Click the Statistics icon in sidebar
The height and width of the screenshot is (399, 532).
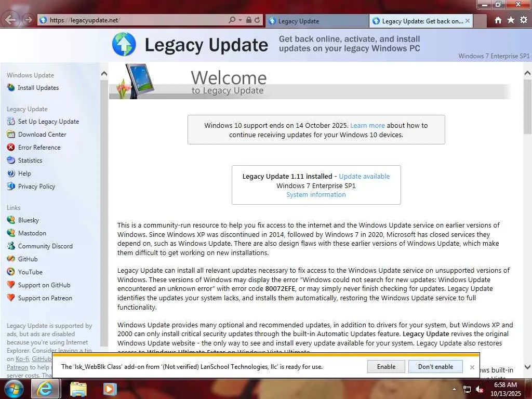[11, 160]
